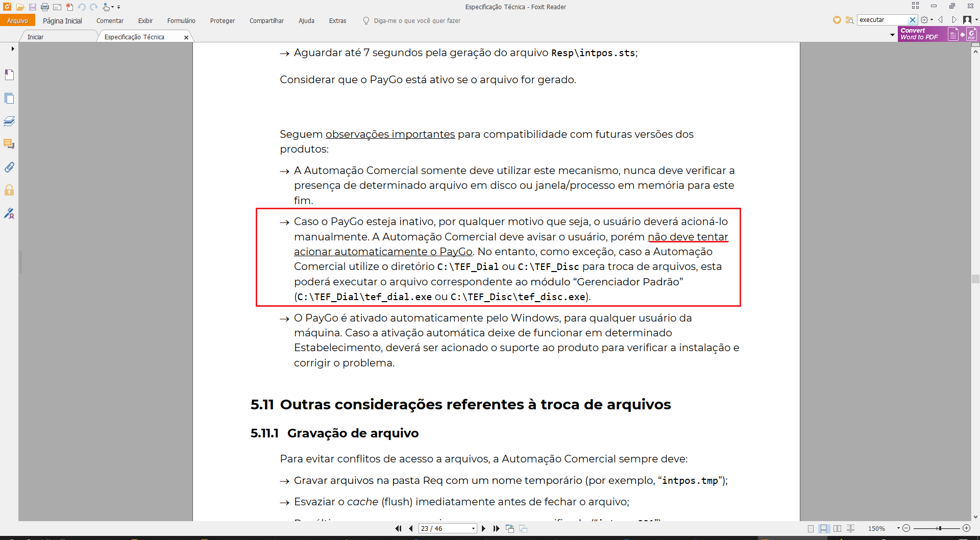Click the orange heart favorites icon
The width and height of the screenshot is (980, 540).
click(837, 20)
